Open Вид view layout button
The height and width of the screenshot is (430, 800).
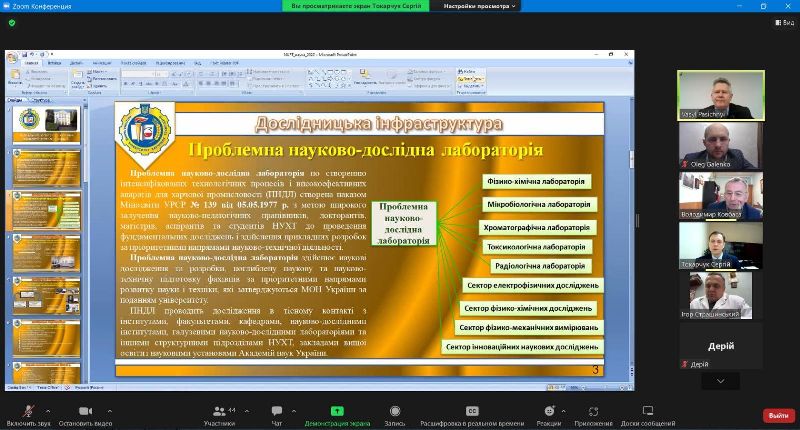785,22
